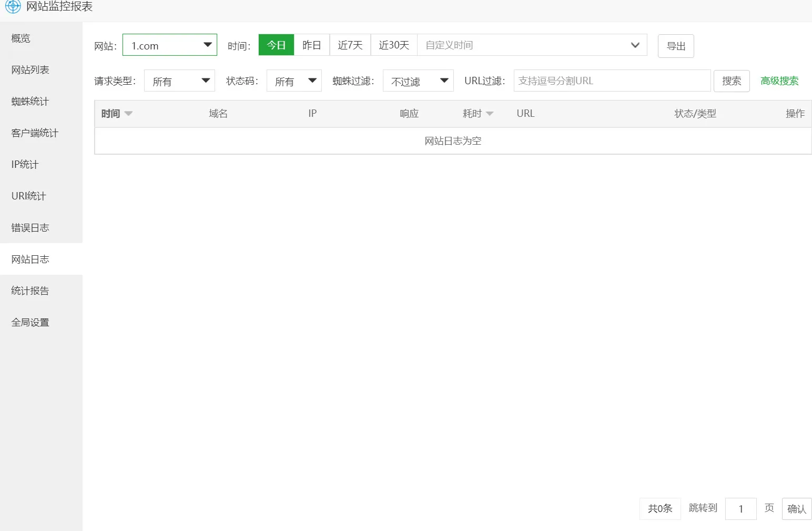Select the 近7天 time filter
Viewport: 812px width, 531px height.
point(350,45)
